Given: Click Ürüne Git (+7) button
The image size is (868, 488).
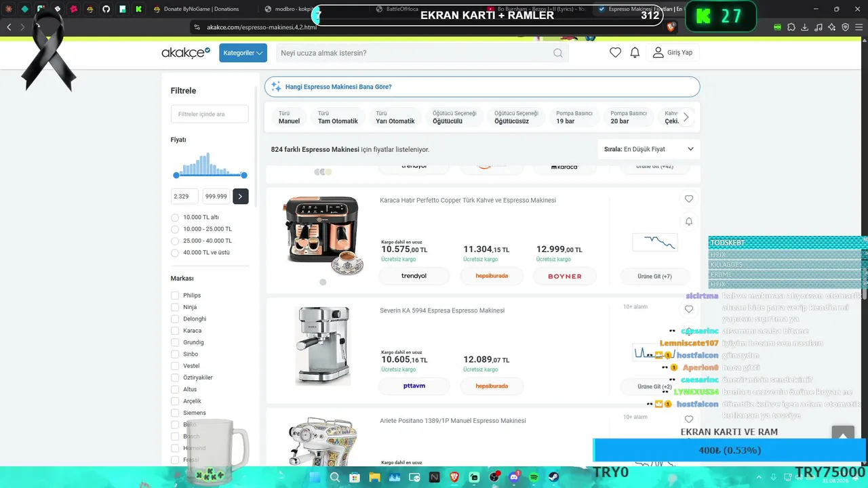Looking at the screenshot, I should [654, 277].
